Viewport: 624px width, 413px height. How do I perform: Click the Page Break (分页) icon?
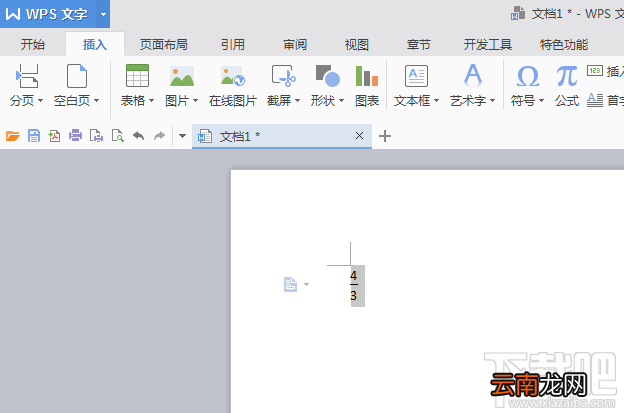click(27, 76)
